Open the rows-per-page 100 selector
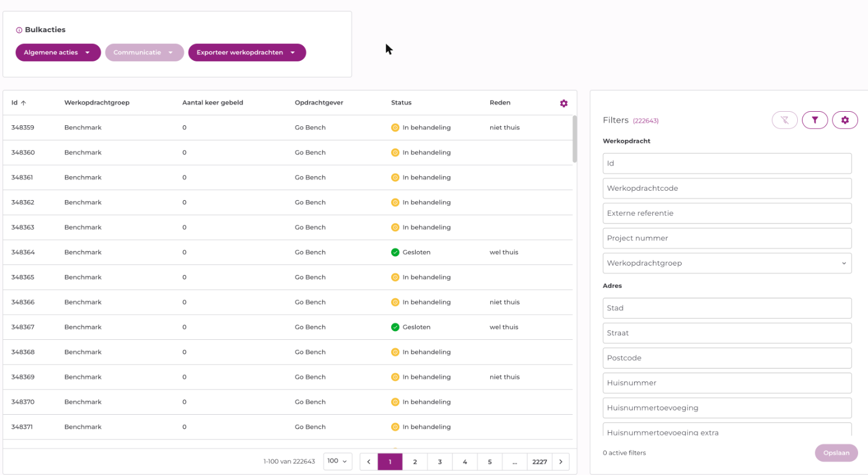 (x=338, y=461)
